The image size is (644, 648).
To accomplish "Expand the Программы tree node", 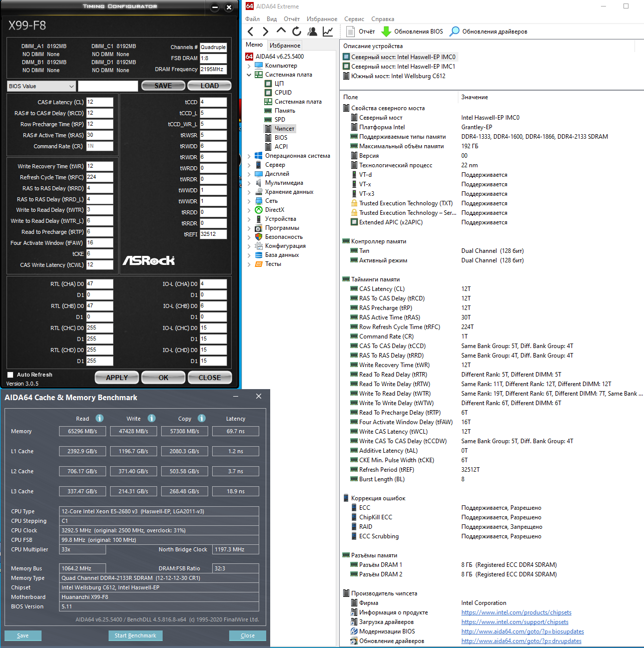I will (x=249, y=228).
